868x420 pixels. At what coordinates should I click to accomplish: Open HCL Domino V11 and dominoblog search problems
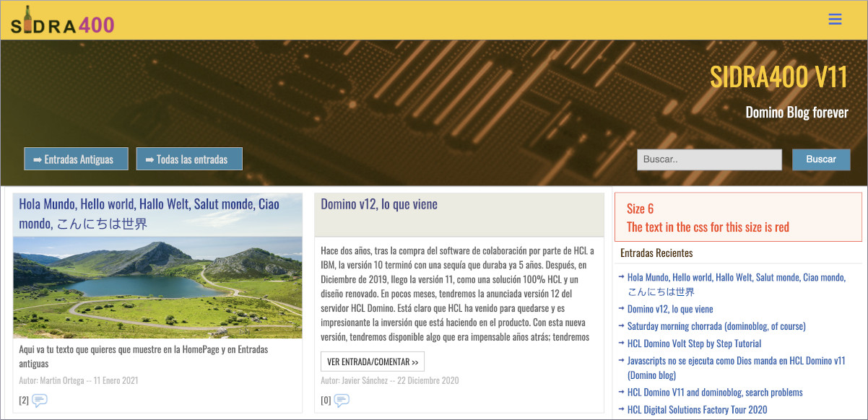click(x=715, y=393)
